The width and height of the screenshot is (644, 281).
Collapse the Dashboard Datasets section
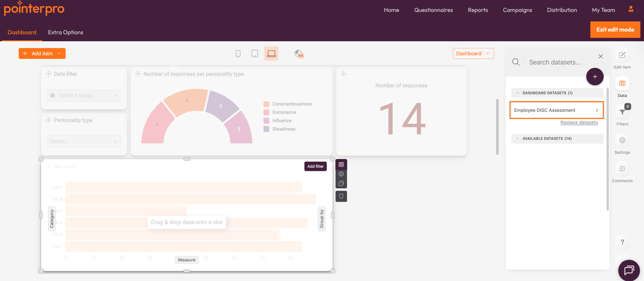[557, 93]
